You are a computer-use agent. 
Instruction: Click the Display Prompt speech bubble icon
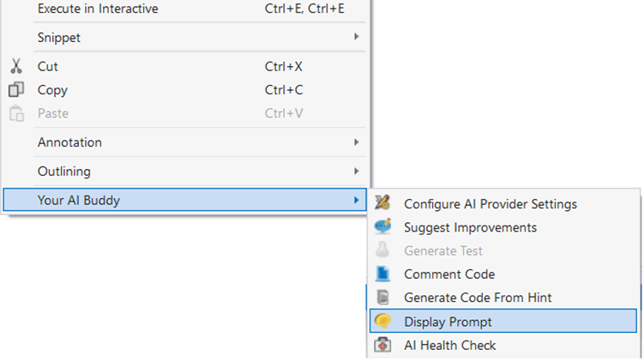[383, 322]
